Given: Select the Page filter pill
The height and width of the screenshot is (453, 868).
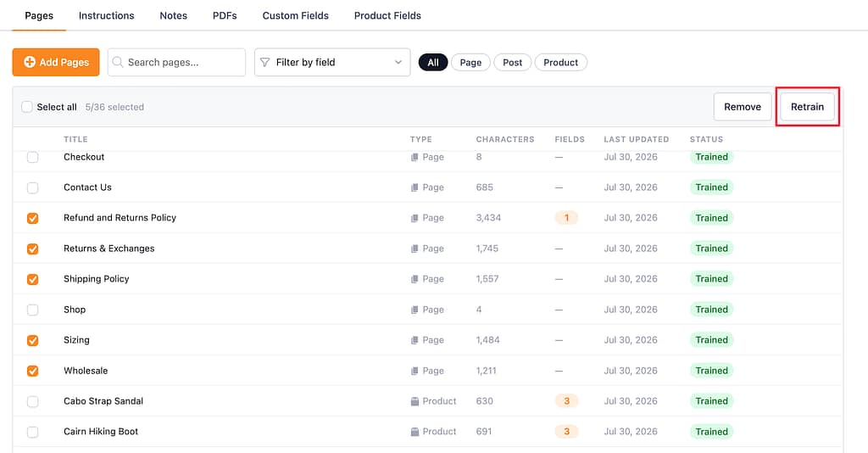Looking at the screenshot, I should pos(470,63).
